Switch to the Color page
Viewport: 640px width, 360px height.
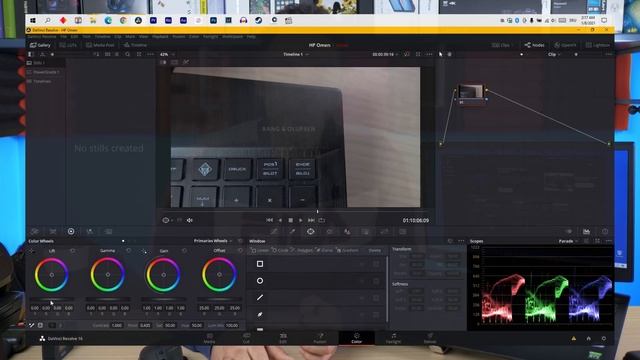point(356,338)
